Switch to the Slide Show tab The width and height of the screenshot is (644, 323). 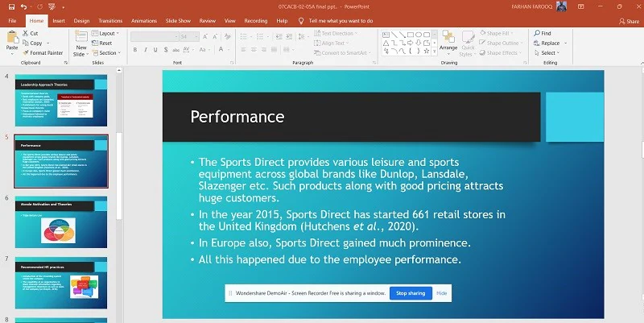tap(178, 21)
